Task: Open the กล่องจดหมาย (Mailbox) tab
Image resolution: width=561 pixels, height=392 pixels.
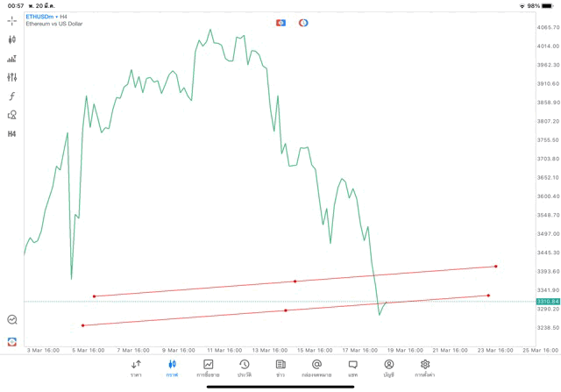Action: pos(316,367)
